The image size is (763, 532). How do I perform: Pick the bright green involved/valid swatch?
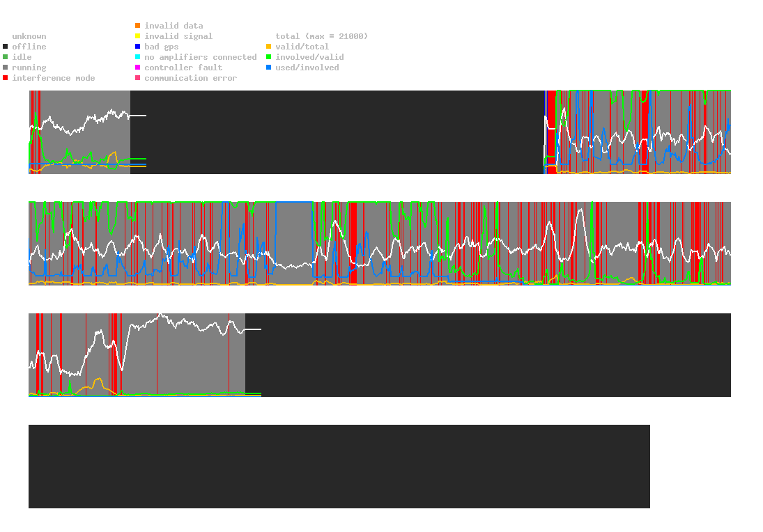tap(268, 57)
